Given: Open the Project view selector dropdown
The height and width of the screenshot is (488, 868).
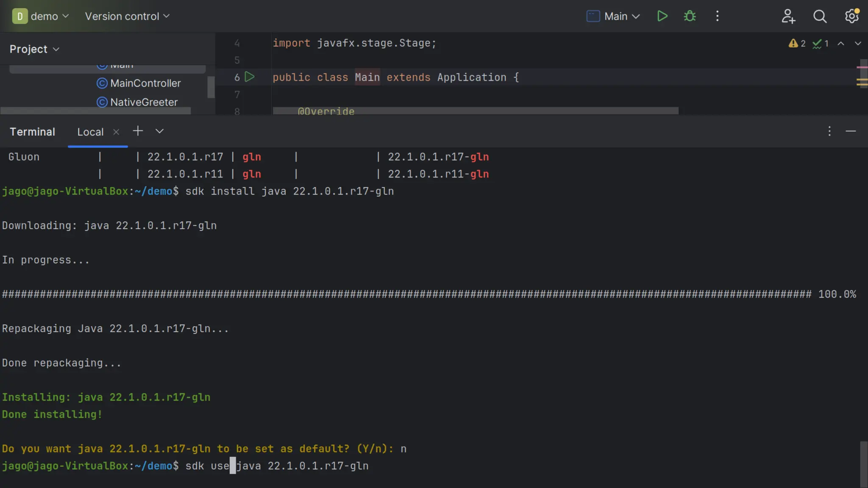Looking at the screenshot, I should [34, 49].
